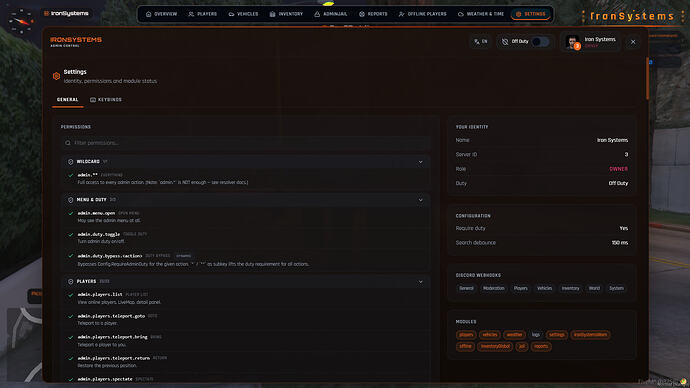Screen dimensions: 690x388
Task: Switch to the Adminjail tab
Action: (331, 14)
